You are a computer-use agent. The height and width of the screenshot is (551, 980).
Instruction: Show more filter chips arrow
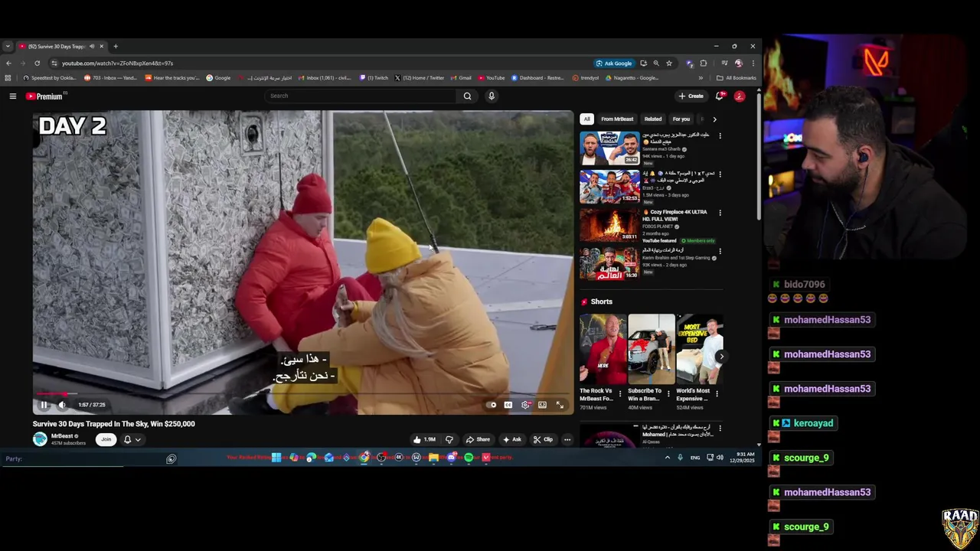click(x=714, y=119)
